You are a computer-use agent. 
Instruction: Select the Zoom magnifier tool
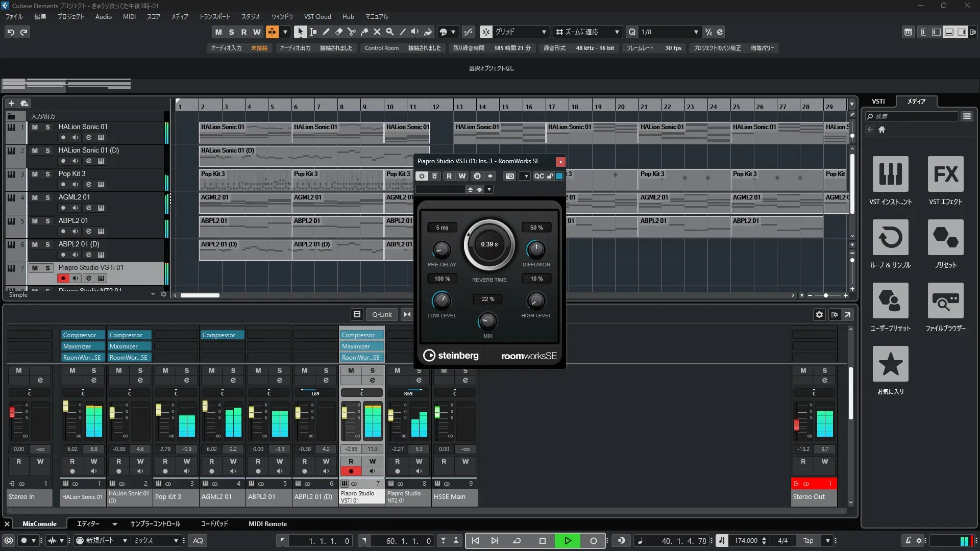click(390, 32)
